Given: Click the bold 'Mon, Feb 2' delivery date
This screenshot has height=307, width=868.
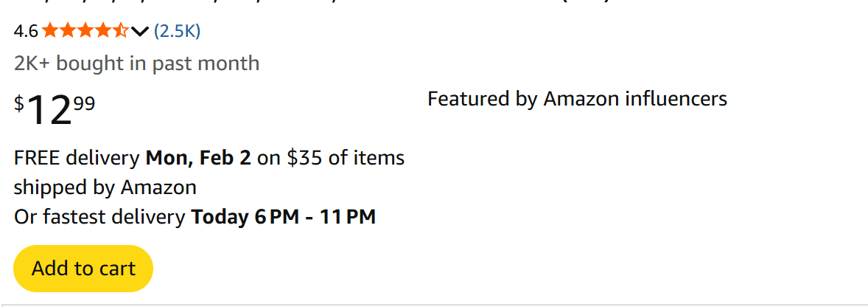Looking at the screenshot, I should click(198, 157).
